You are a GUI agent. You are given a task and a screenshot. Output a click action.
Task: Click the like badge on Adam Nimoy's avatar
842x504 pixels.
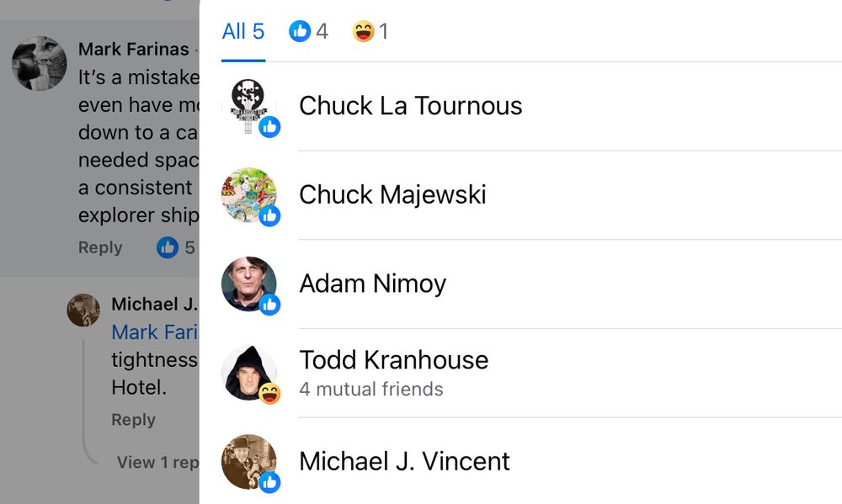(269, 305)
